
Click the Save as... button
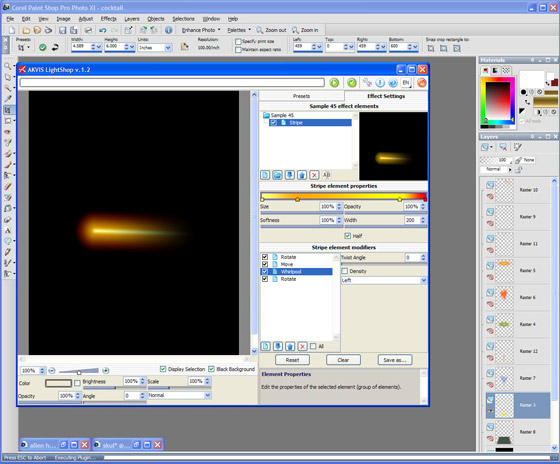(x=395, y=360)
